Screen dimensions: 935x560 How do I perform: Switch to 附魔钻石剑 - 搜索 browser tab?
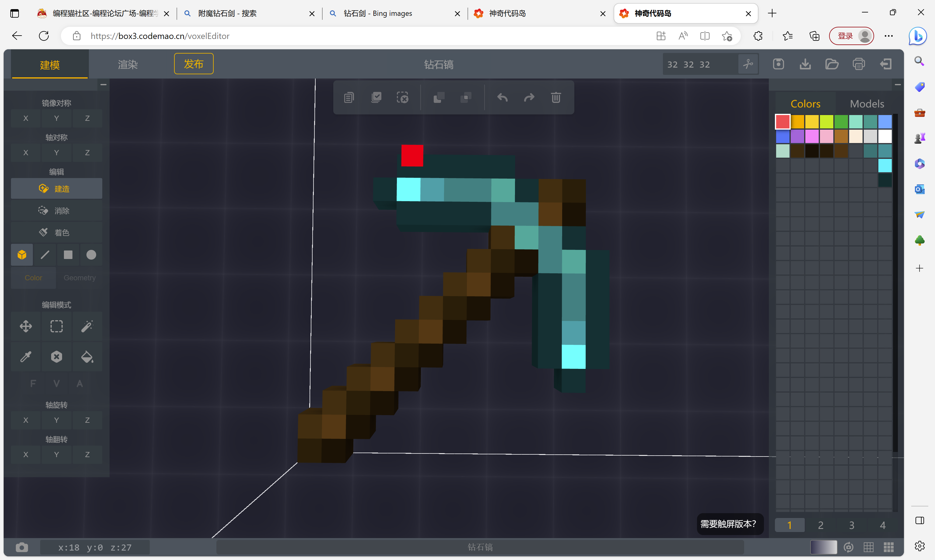(x=249, y=14)
